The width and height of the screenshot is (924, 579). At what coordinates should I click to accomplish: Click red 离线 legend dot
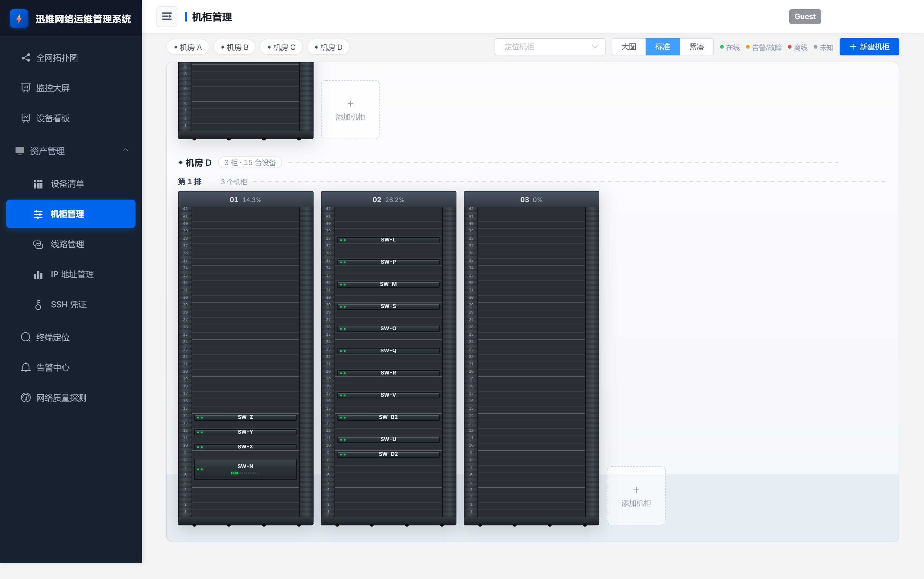[x=790, y=47]
